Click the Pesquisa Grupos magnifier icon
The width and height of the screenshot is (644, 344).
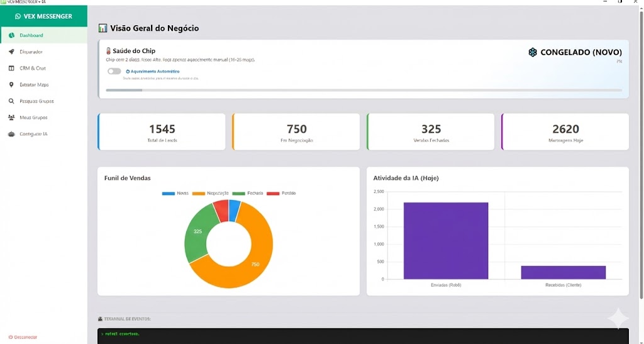click(x=11, y=101)
